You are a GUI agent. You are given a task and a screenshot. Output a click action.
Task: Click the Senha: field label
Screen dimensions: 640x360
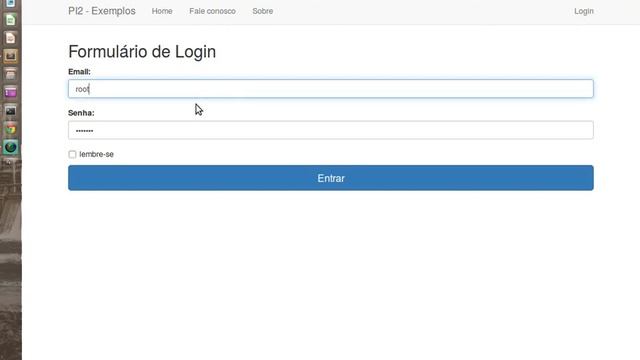[x=81, y=113]
